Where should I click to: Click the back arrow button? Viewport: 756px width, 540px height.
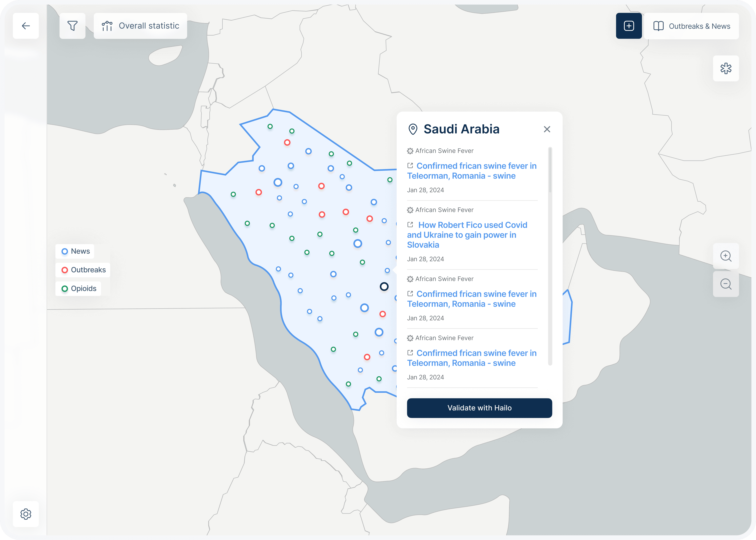click(x=26, y=26)
